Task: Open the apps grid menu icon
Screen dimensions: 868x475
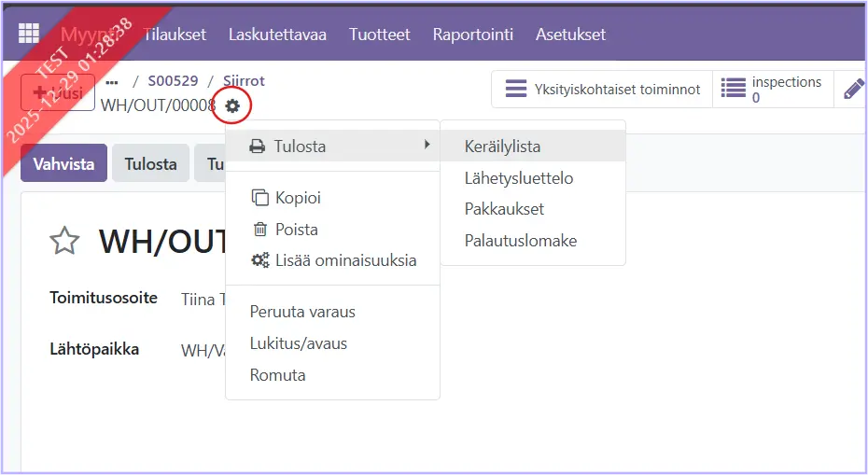Action: tap(29, 34)
